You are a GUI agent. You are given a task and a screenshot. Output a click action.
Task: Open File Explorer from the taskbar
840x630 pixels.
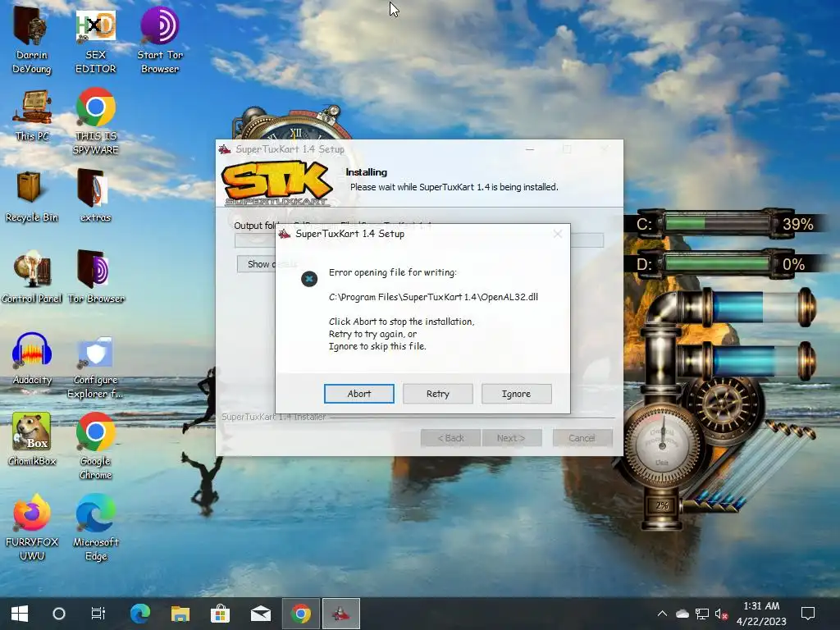pos(180,614)
